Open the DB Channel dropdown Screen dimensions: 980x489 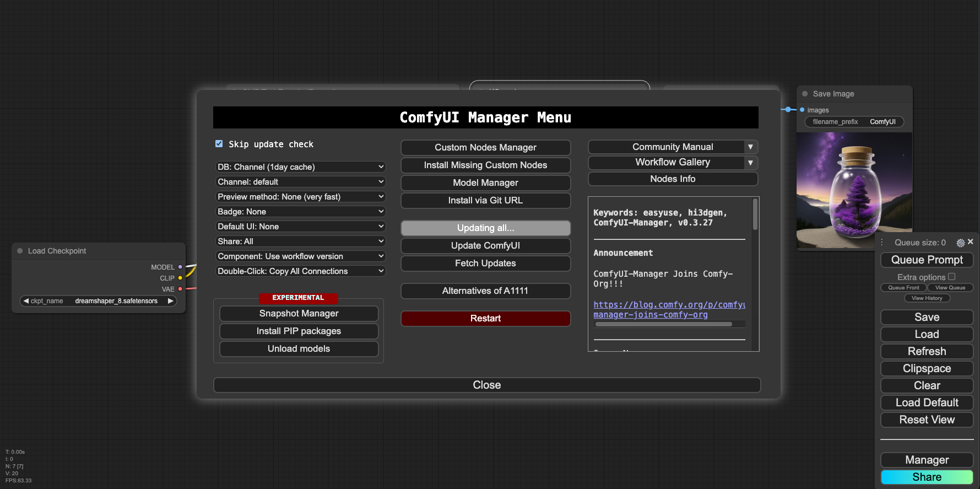(x=300, y=166)
